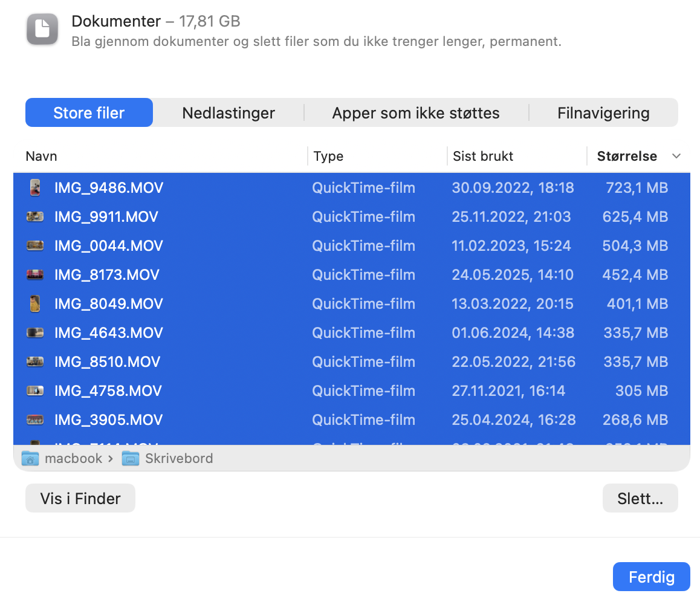Click the Ferdig button
Image resolution: width=700 pixels, height=602 pixels.
point(652,577)
